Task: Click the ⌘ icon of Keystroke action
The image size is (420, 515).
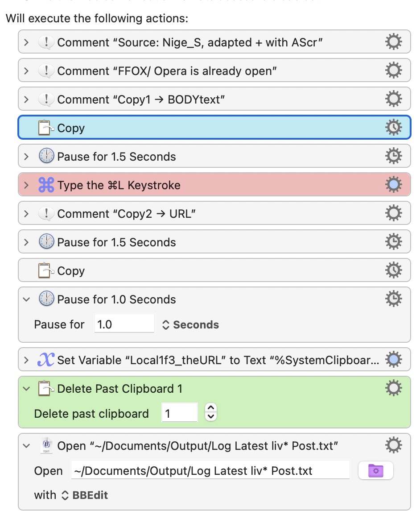Action: pos(46,185)
